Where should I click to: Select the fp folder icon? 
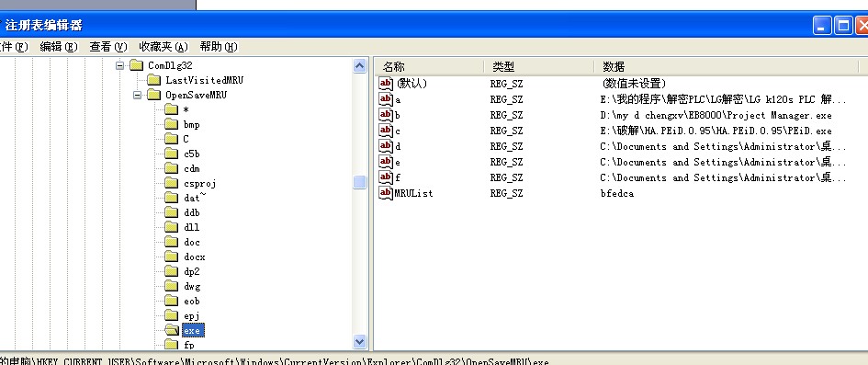coord(172,345)
